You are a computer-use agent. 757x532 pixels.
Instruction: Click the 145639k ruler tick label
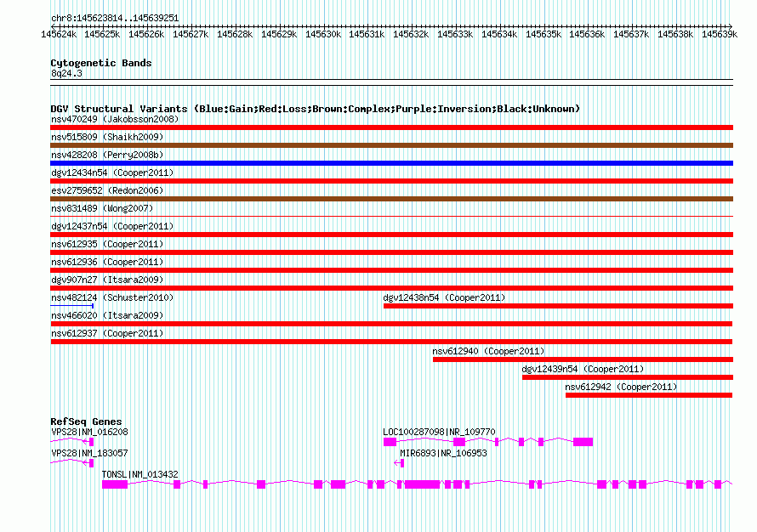pyautogui.click(x=720, y=34)
